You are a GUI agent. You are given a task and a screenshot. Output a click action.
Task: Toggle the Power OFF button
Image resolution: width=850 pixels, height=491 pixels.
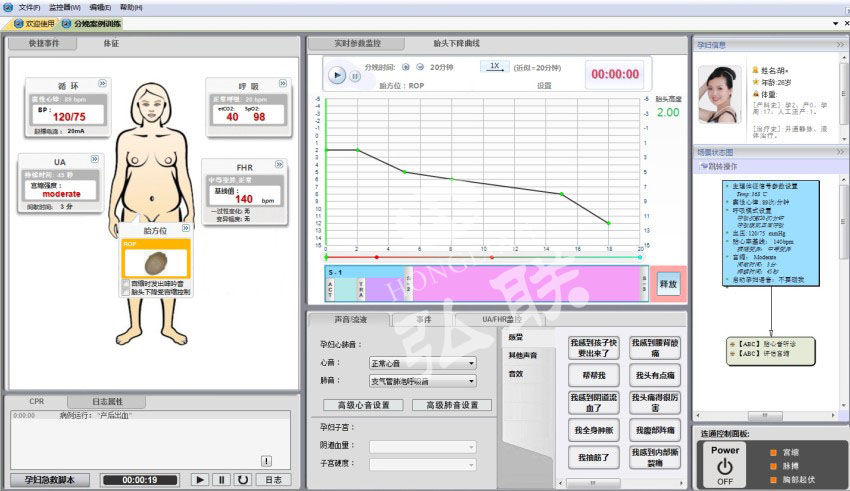coord(725,464)
